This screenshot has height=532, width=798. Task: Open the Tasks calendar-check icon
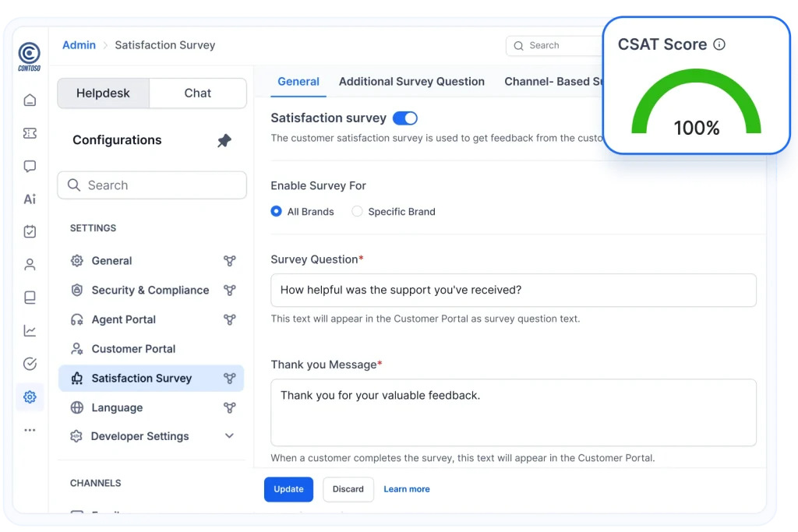30,231
